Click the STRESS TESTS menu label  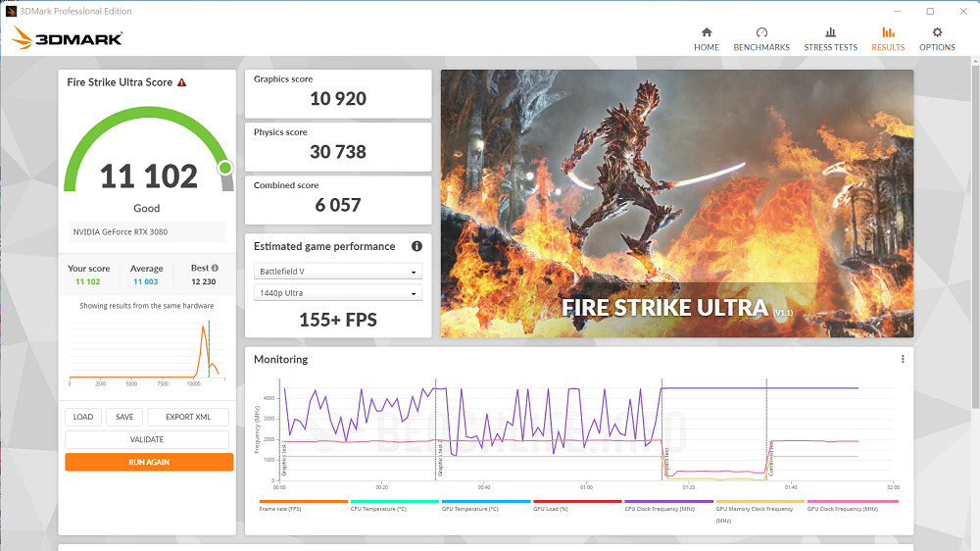point(831,47)
